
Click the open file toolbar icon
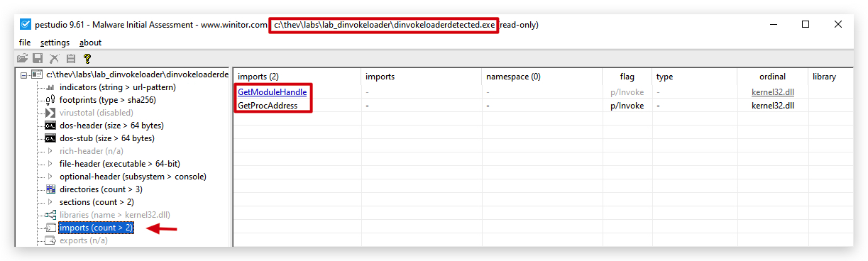tap(23, 58)
